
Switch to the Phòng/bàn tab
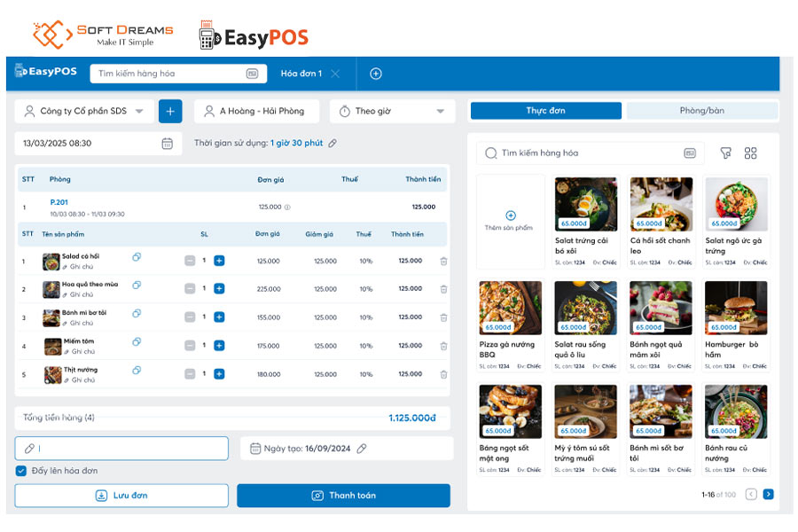(702, 111)
